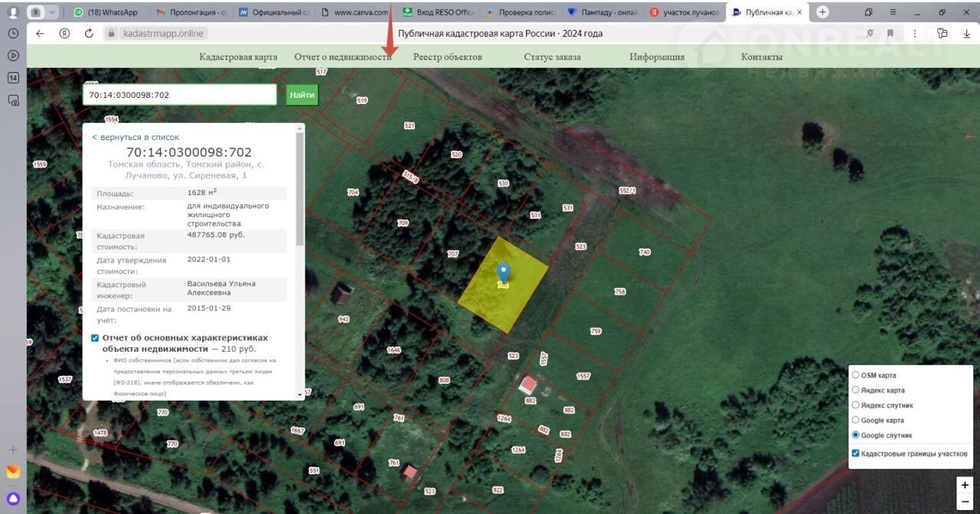980x514 pixels.
Task: Zoom out the map with minus
Action: tap(965, 501)
